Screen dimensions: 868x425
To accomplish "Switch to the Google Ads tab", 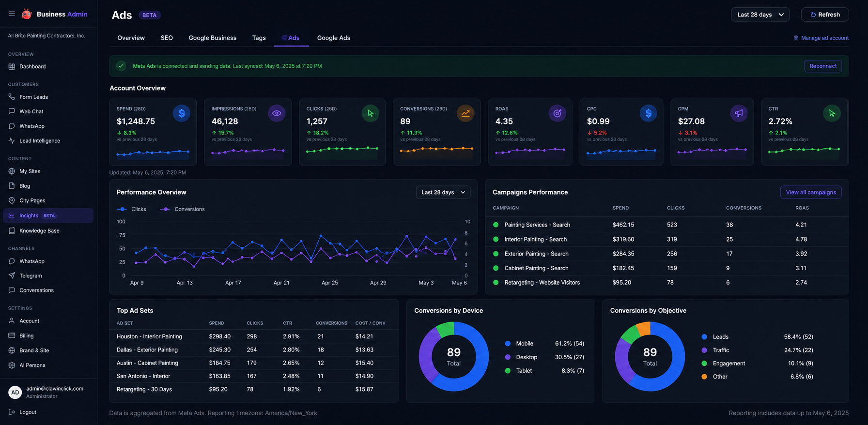I will [x=334, y=38].
